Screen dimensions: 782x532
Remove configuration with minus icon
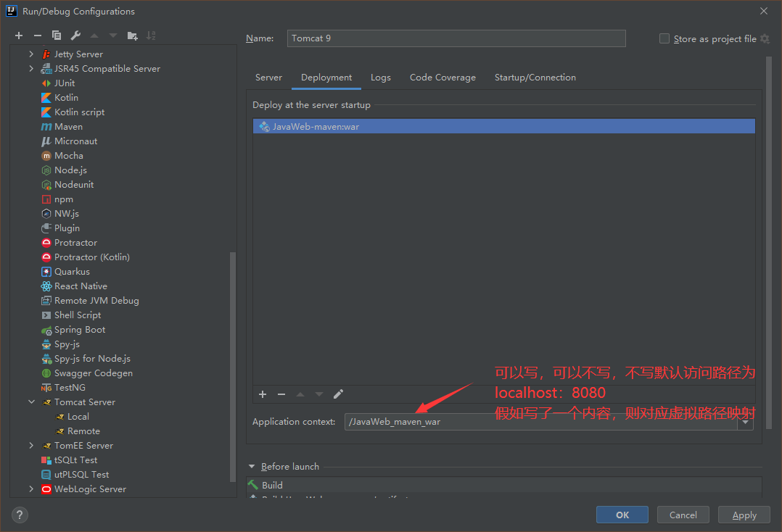tap(38, 36)
